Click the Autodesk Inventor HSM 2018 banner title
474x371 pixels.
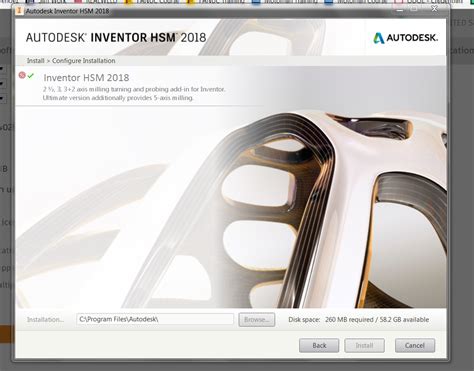point(116,37)
